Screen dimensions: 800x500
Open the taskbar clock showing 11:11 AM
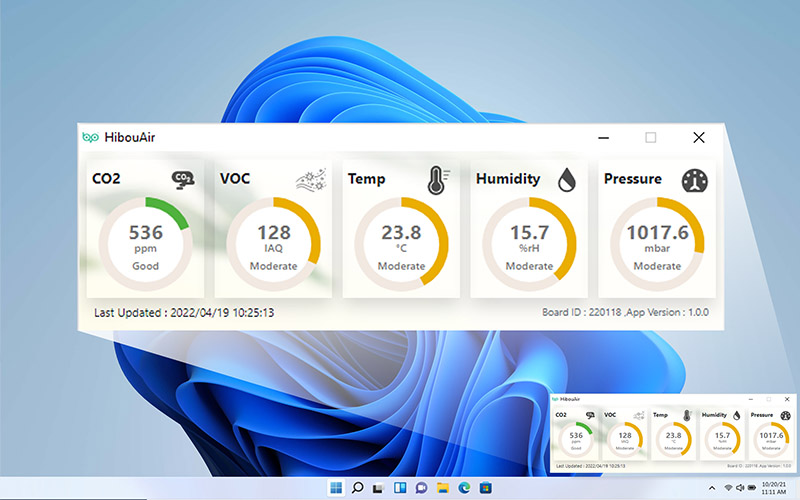773,488
